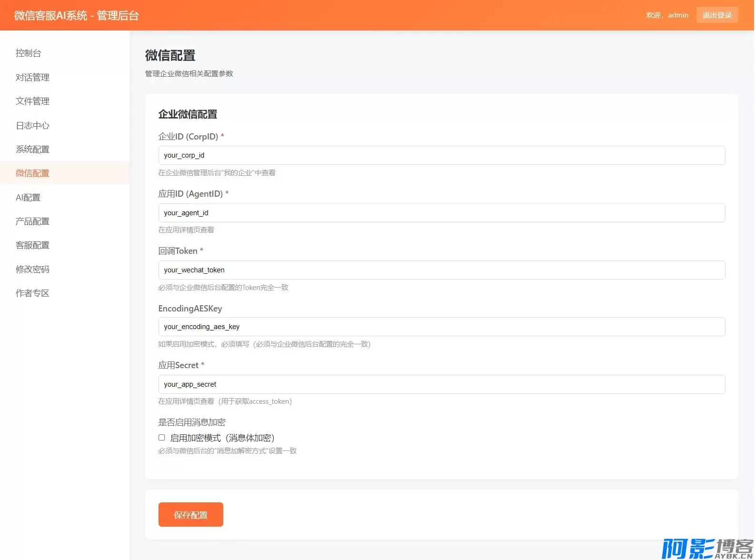The height and width of the screenshot is (560, 755).
Task: Select the active 微信配置 sidebar item
Action: [32, 173]
